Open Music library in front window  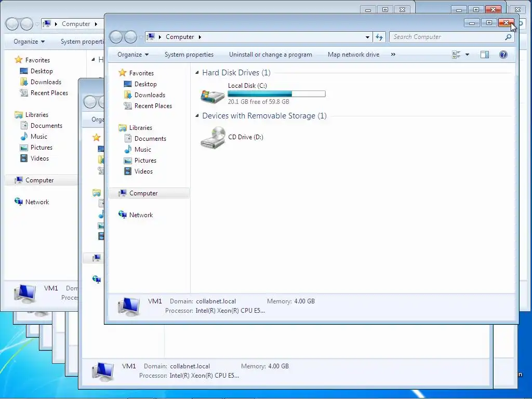pos(142,149)
